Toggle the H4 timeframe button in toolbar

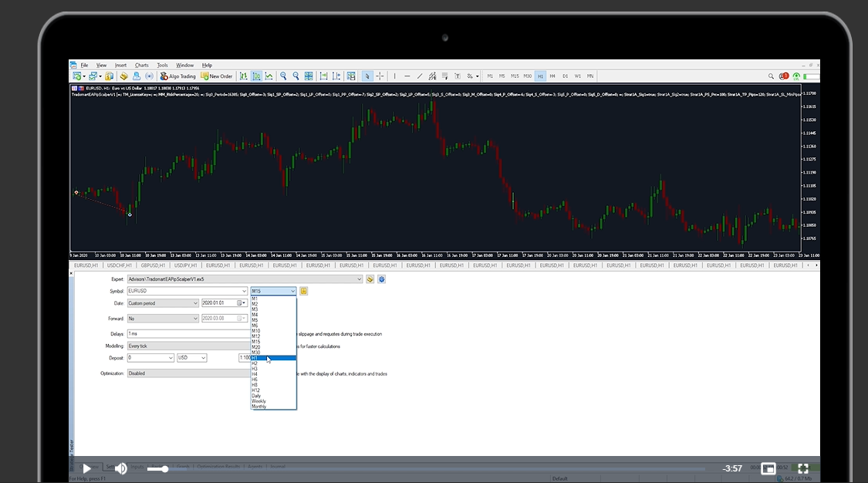coord(552,76)
